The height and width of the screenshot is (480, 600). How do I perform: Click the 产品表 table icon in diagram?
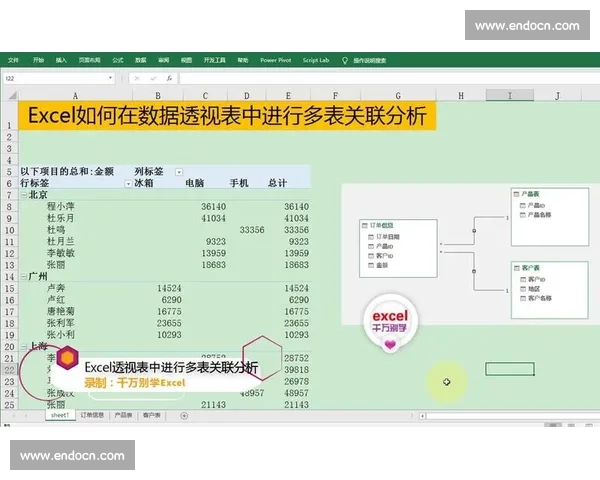pos(516,194)
